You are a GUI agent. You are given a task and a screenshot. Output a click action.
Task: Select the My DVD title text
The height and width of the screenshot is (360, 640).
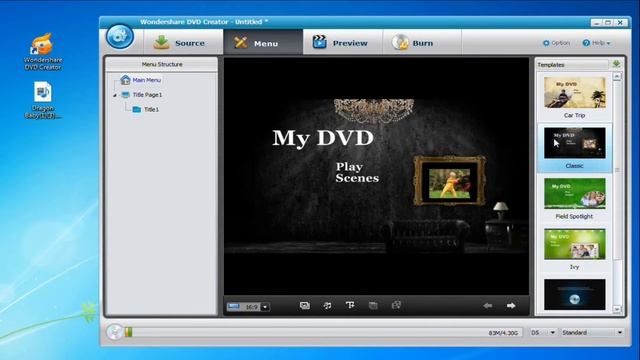click(x=323, y=138)
